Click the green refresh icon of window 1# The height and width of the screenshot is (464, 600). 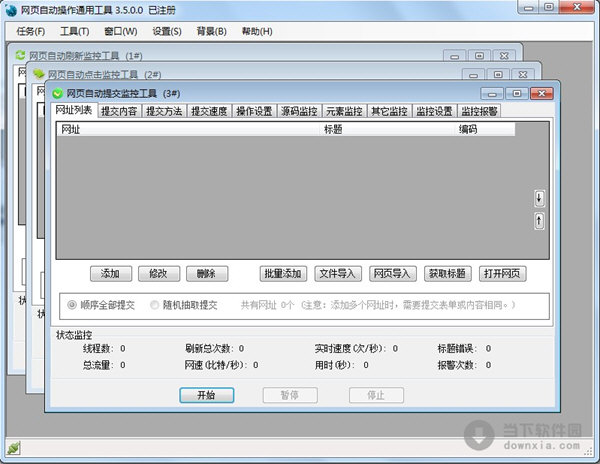pyautogui.click(x=20, y=55)
